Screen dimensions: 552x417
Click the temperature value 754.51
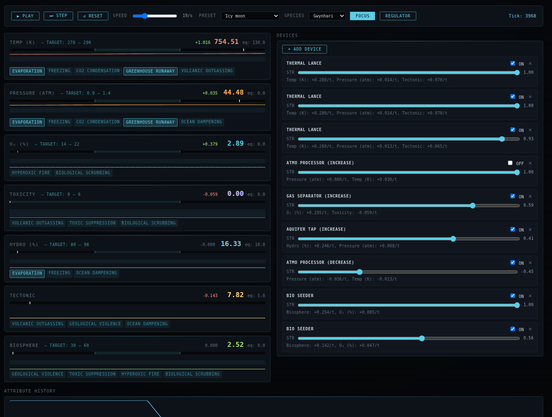(x=226, y=42)
